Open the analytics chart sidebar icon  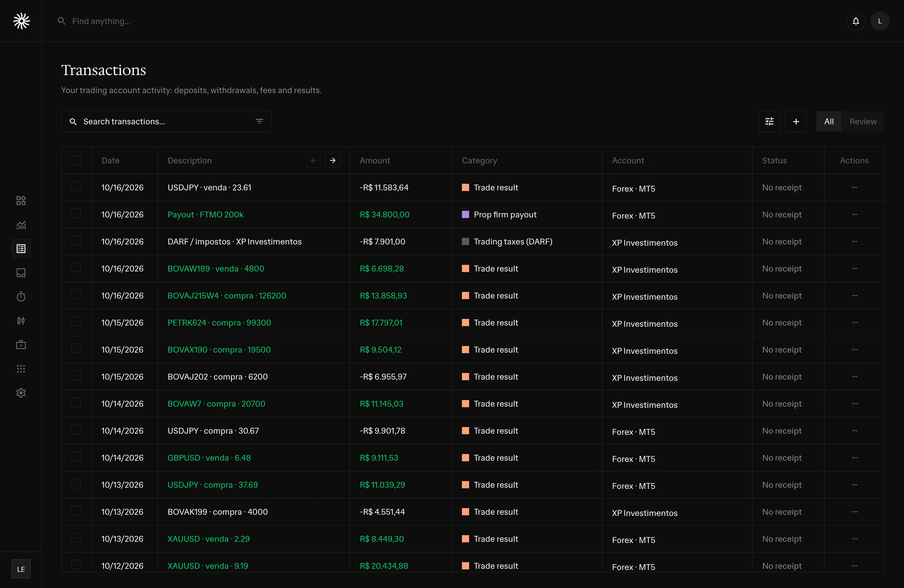pos(21,225)
